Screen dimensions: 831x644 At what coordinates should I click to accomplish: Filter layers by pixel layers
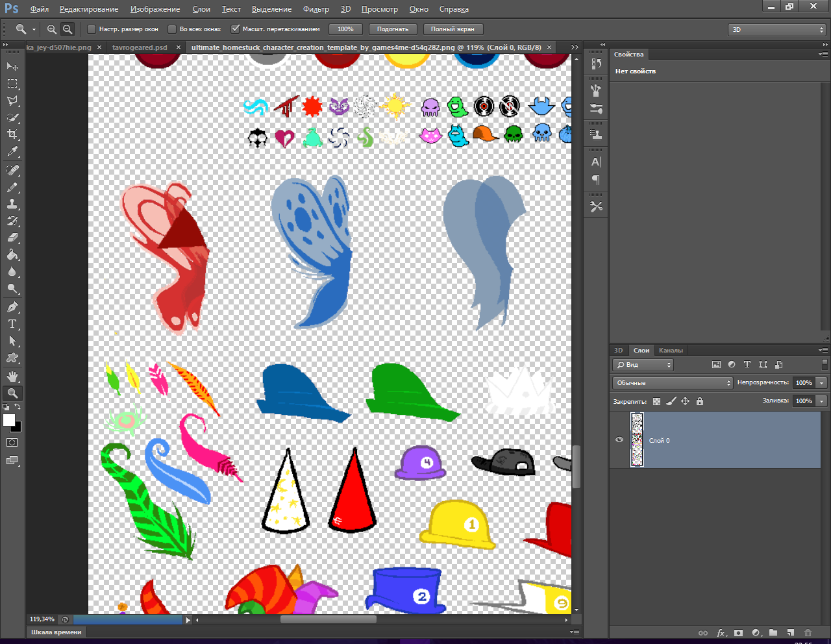(x=716, y=365)
